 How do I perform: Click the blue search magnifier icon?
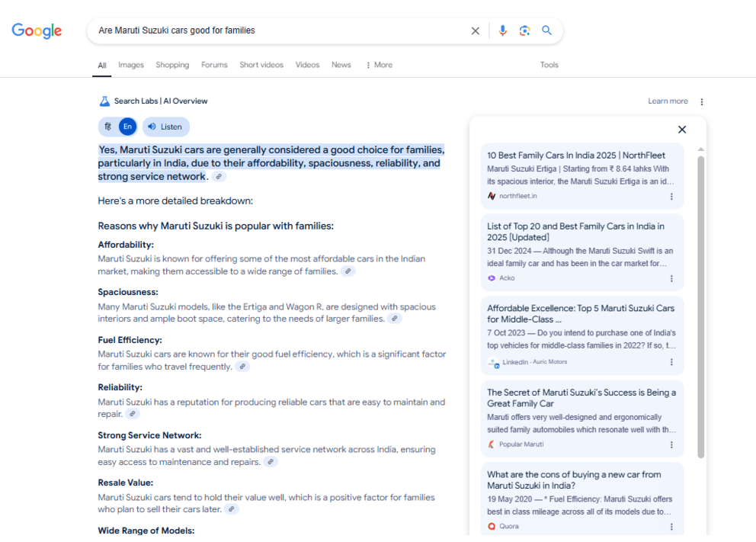pyautogui.click(x=546, y=31)
